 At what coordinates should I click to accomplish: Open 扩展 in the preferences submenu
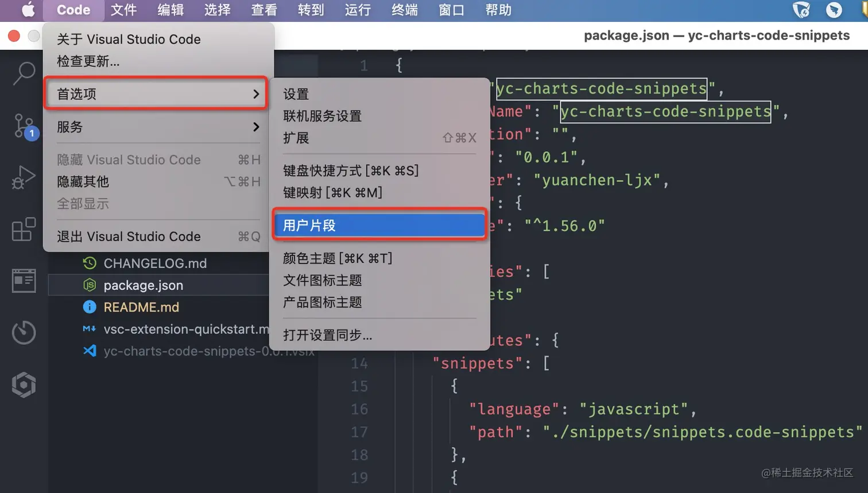(379, 138)
